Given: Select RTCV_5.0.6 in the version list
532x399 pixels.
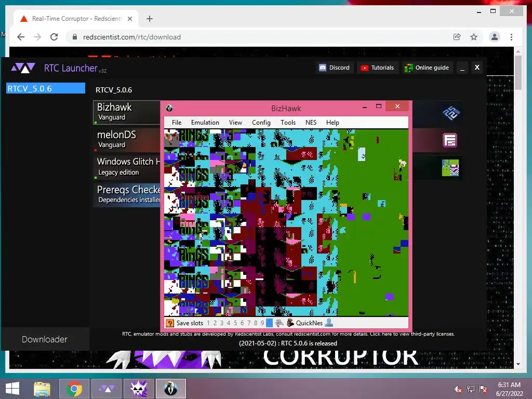Looking at the screenshot, I should 46,88.
